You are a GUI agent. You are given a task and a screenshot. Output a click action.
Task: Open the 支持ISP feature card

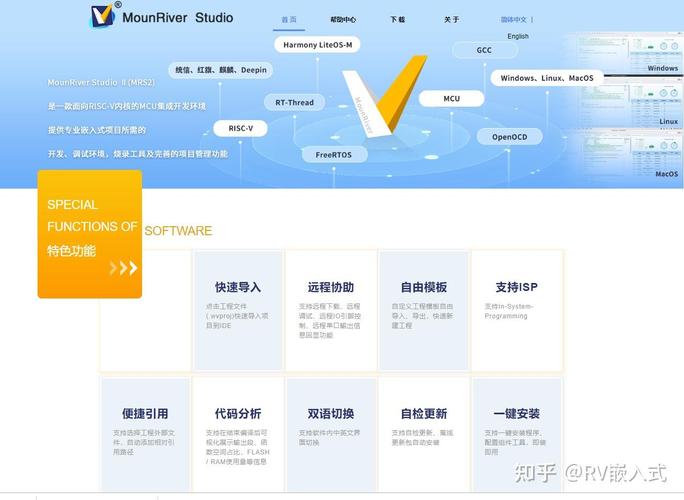click(x=517, y=310)
